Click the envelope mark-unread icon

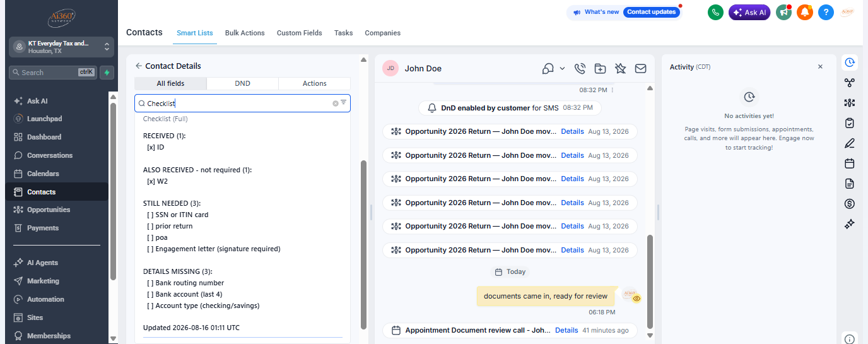[640, 68]
